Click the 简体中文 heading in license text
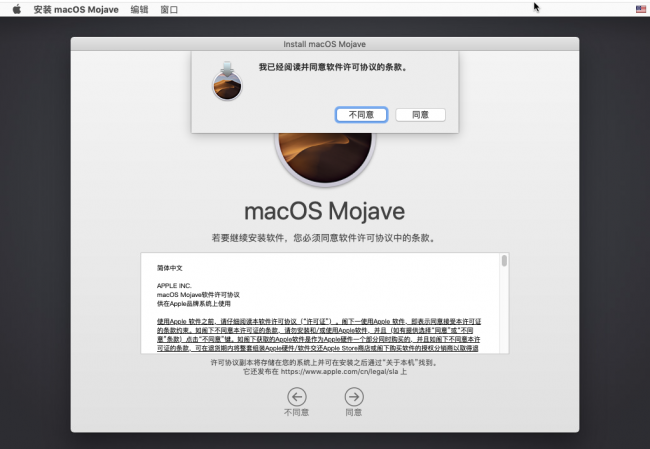The width and height of the screenshot is (650, 449). 170,268
